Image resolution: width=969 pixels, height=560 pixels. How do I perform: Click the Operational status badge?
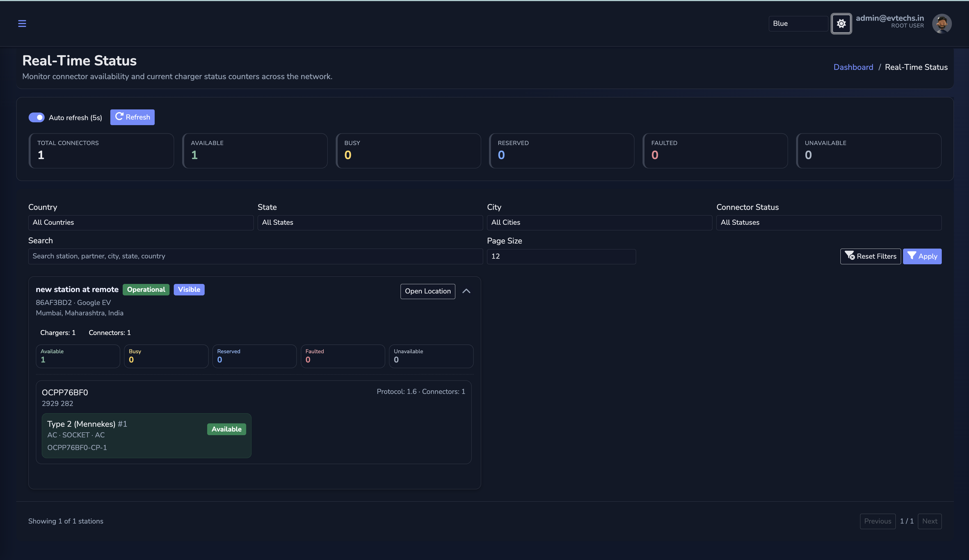(x=146, y=290)
